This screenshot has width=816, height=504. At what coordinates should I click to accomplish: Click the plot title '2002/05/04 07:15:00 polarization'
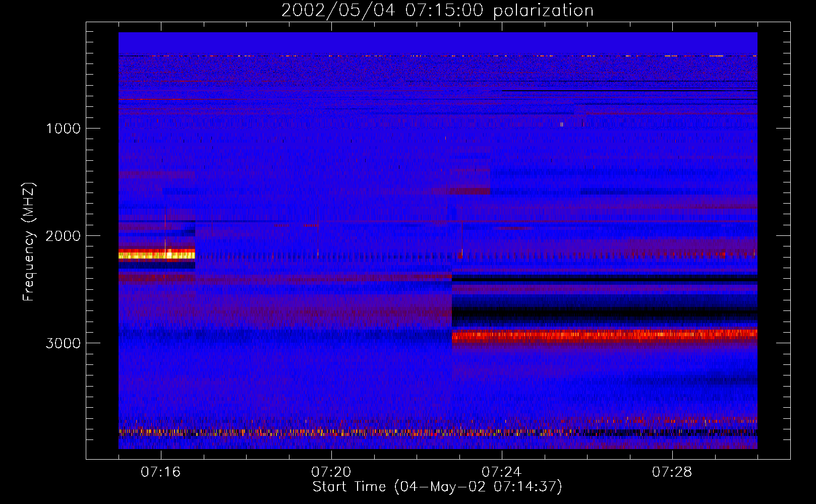pyautogui.click(x=437, y=11)
